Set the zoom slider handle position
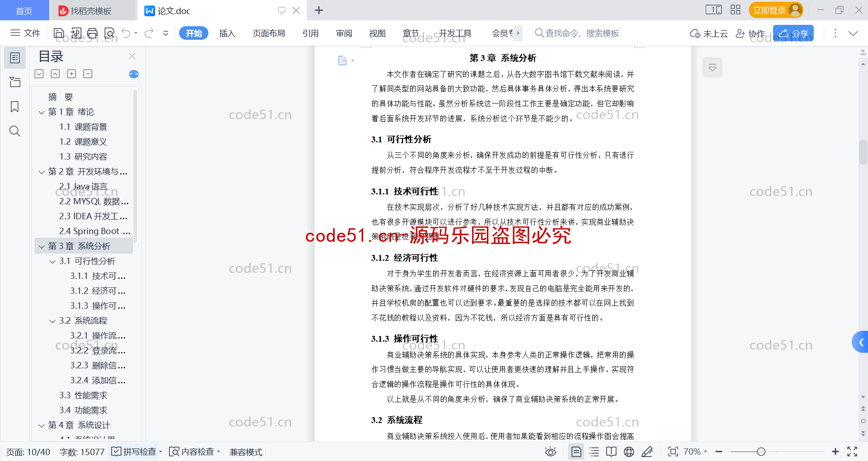Screen dimensions: 868x461 [x=761, y=452]
